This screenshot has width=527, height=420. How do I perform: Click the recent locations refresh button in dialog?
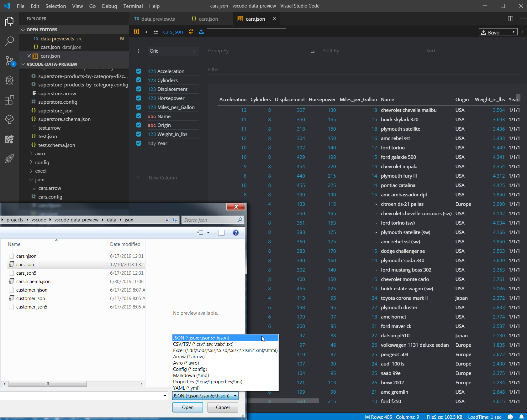(175, 220)
